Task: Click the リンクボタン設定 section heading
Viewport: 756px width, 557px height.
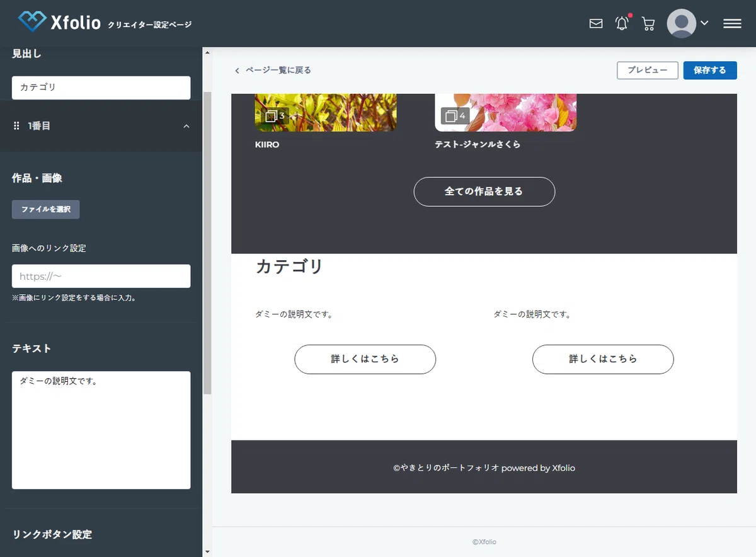Action: [x=52, y=534]
